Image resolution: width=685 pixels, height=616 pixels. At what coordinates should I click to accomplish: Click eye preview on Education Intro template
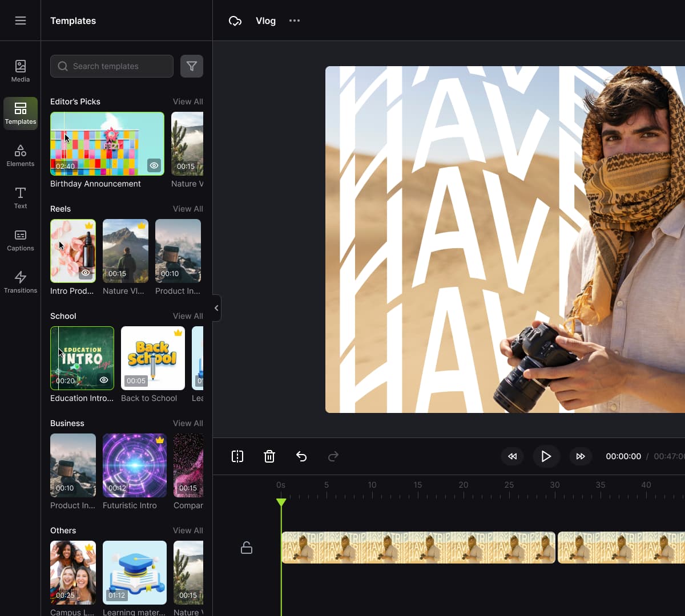point(104,380)
